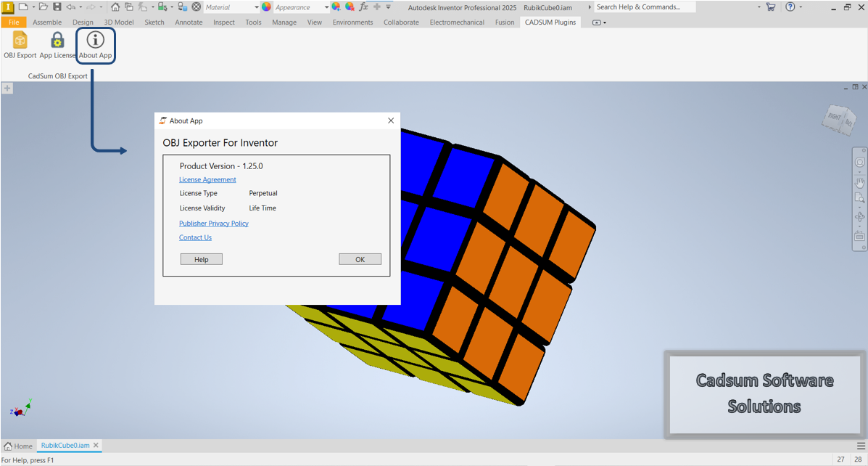Click the ViewCube in the viewport
The height and width of the screenshot is (466, 868).
[838, 120]
